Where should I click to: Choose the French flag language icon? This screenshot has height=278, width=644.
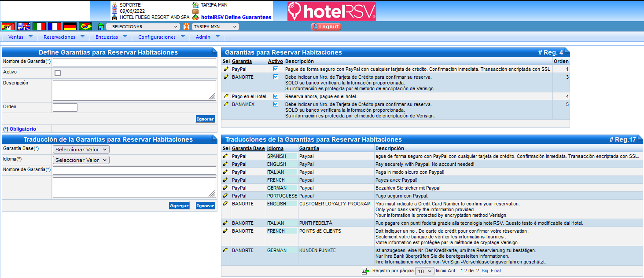(x=55, y=26)
